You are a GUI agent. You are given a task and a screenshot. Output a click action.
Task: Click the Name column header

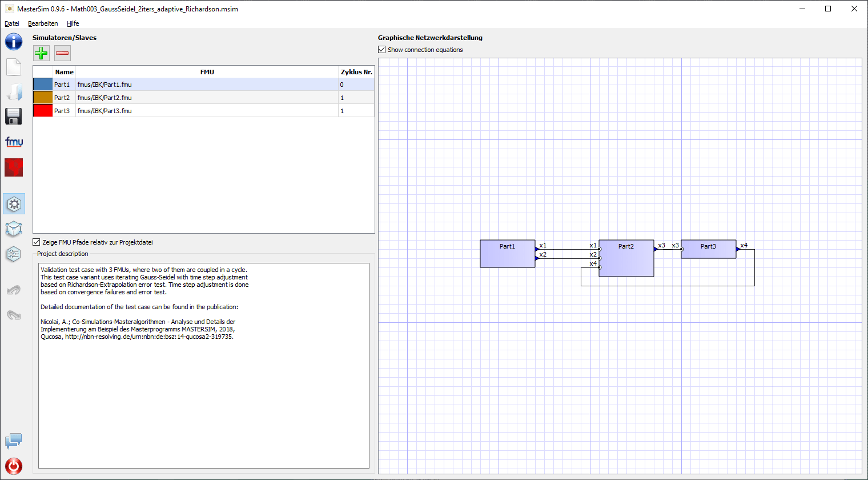[64, 72]
